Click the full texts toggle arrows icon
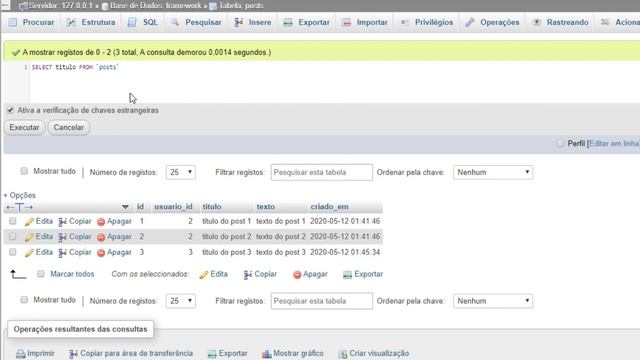This screenshot has height=360, width=640. 19,207
